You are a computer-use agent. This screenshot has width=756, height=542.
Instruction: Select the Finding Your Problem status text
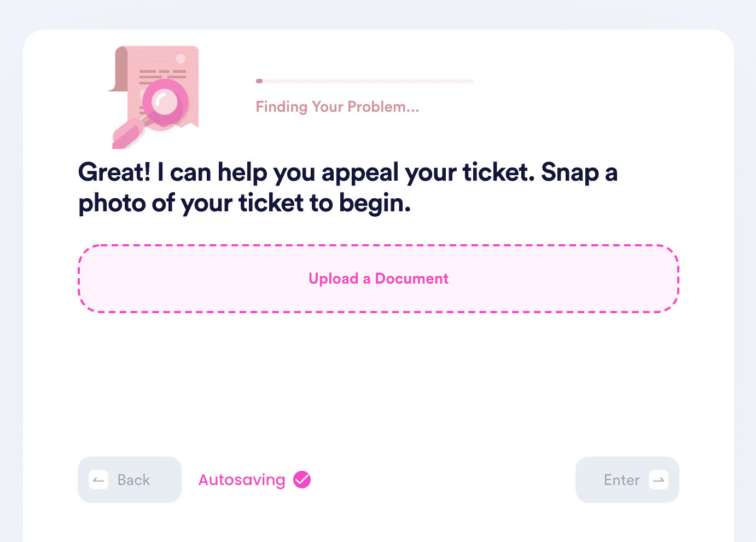(x=338, y=107)
